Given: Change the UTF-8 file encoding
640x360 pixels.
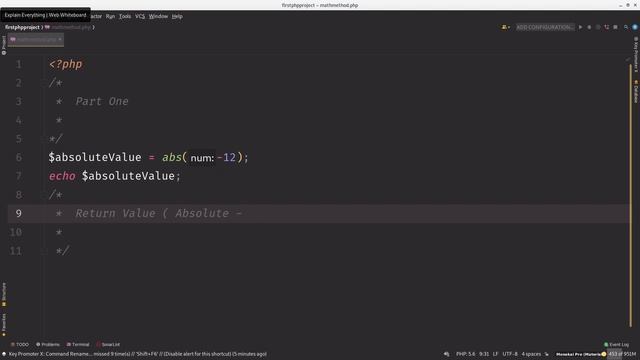Looking at the screenshot, I should pos(510,354).
